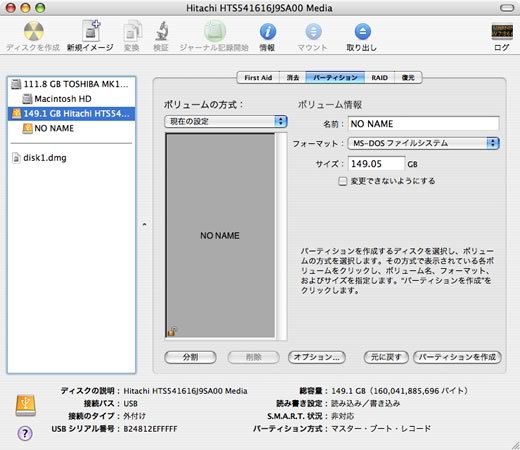Image resolution: width=520 pixels, height=450 pixels.
Task: Click the S.M.A.R.T. 状況 value 非対応
Action: 342,416
